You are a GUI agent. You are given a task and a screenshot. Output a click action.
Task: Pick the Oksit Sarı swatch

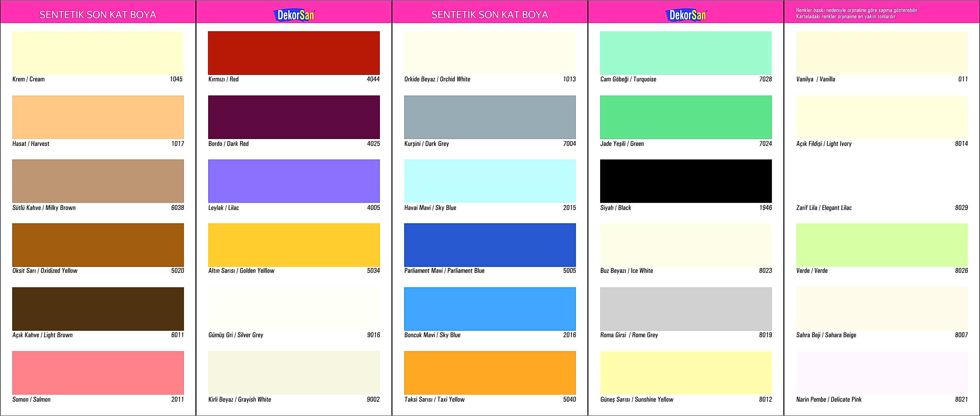(x=98, y=245)
